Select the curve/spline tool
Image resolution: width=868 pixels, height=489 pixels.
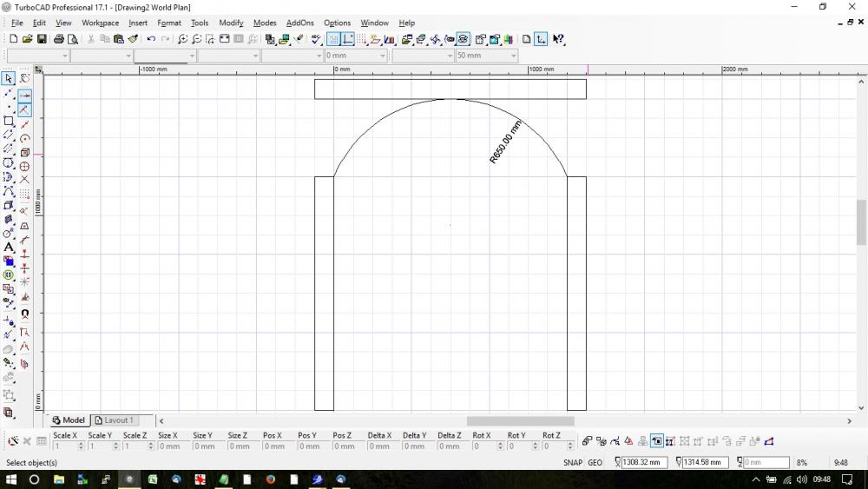pos(9,191)
